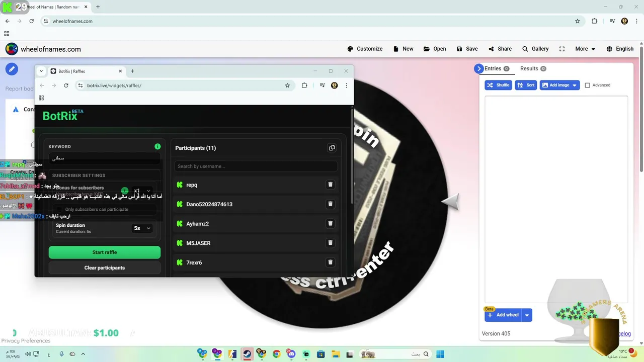Open Discord from the taskbar
Image resolution: width=644 pixels, height=362 pixels.
coord(291,354)
